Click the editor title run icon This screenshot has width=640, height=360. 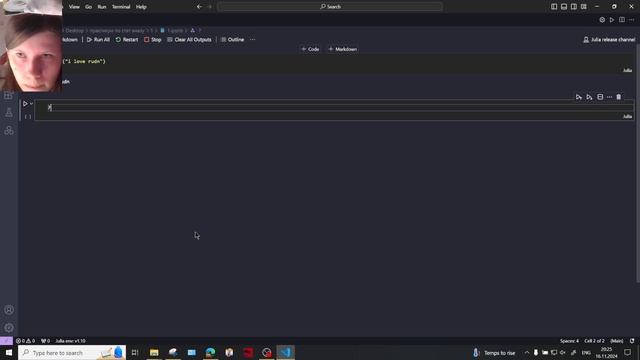tap(612, 20)
